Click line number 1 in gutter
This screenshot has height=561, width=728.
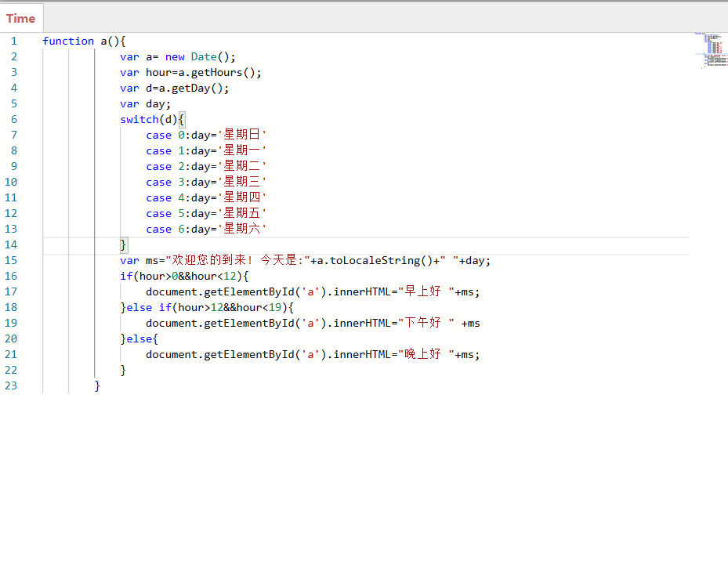click(x=13, y=41)
